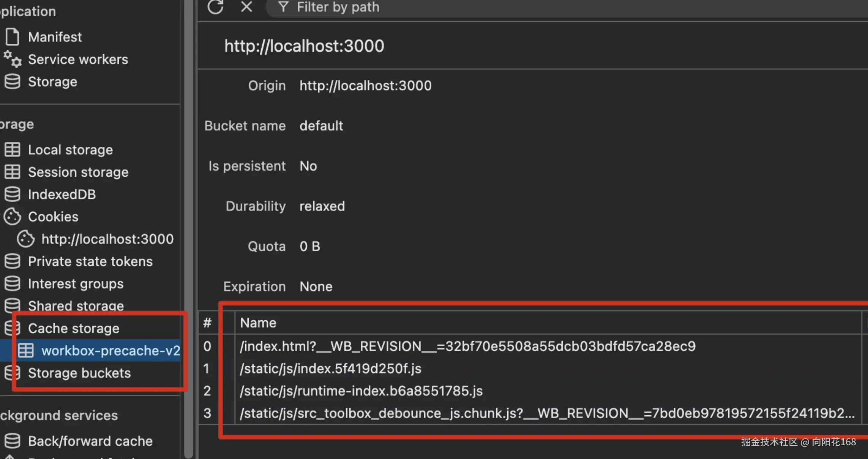
Task: Select the Storage overview item
Action: coord(52,82)
